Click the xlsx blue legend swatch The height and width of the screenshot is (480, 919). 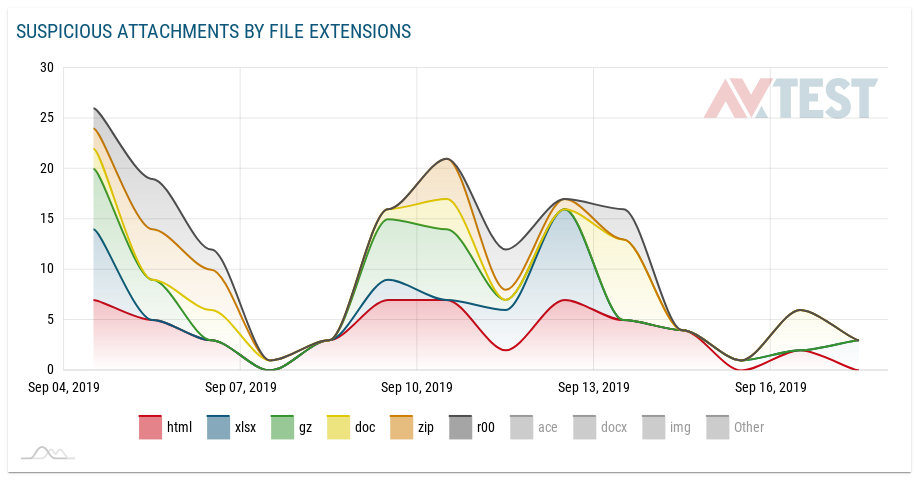(218, 427)
